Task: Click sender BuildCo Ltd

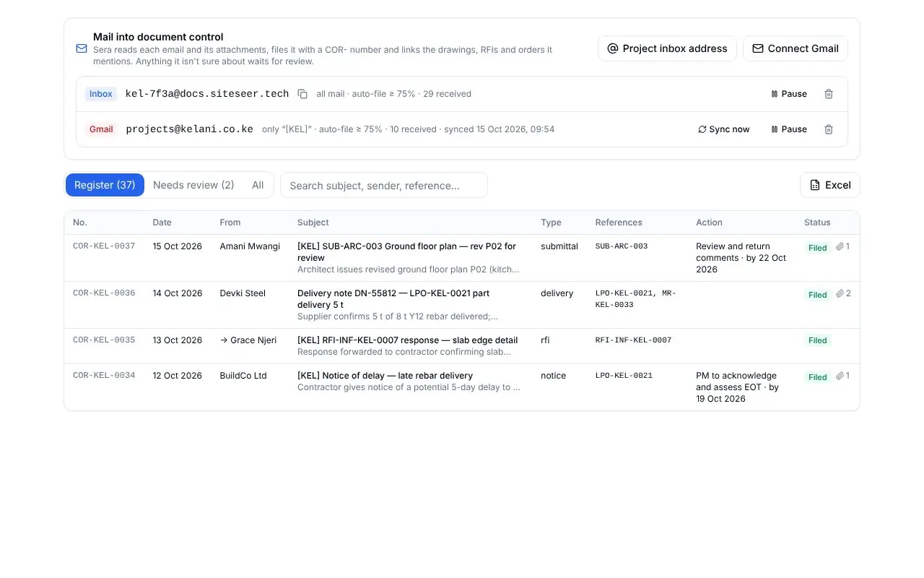Action: pyautogui.click(x=243, y=376)
